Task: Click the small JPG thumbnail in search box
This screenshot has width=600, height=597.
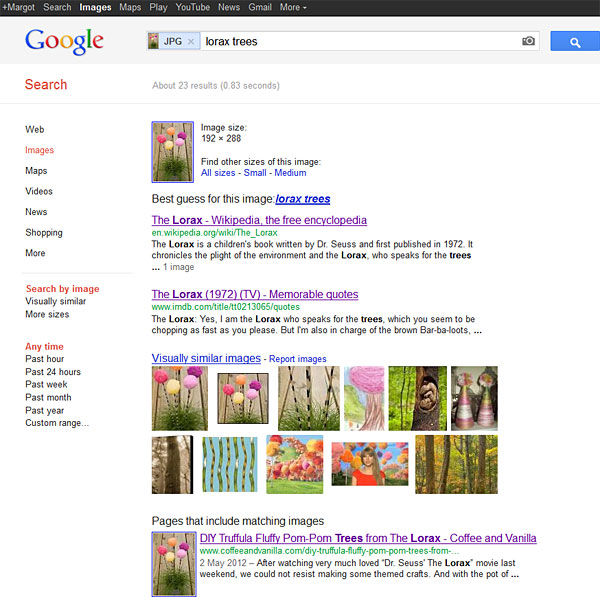Action: (153, 41)
